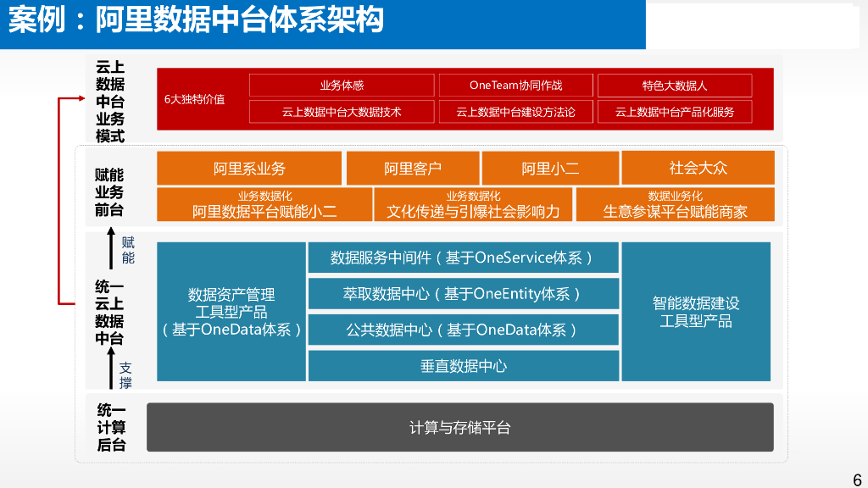
Task: Select the 云上数据中台建设方法论 box
Action: (x=516, y=112)
